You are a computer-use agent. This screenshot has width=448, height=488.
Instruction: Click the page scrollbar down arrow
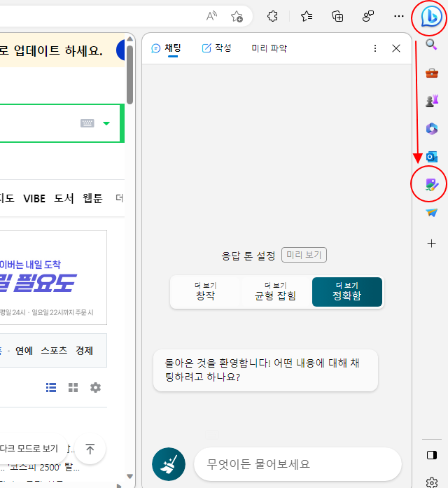[x=130, y=476]
